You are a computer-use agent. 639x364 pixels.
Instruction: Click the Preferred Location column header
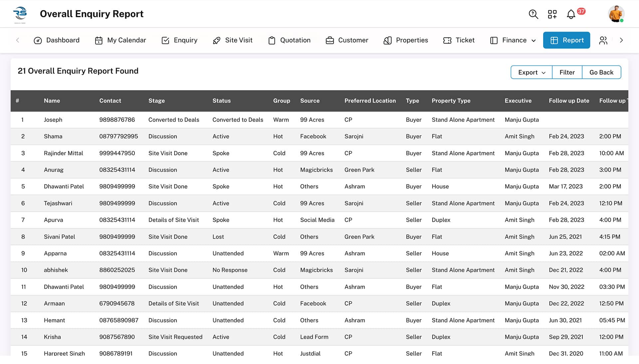[370, 101]
